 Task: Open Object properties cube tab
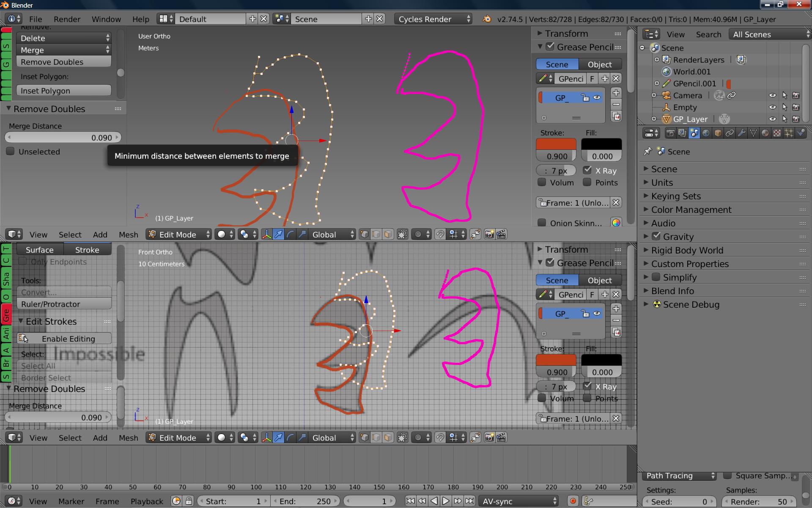tap(718, 133)
